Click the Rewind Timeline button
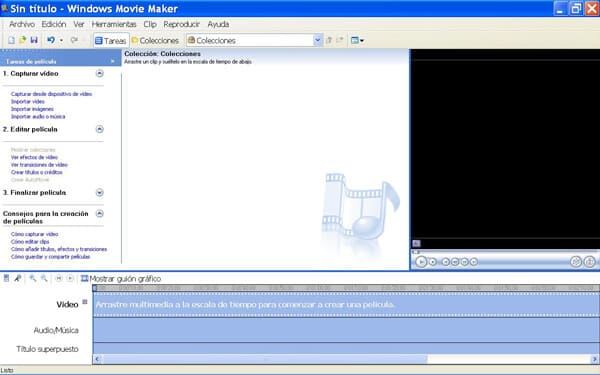 click(59, 278)
